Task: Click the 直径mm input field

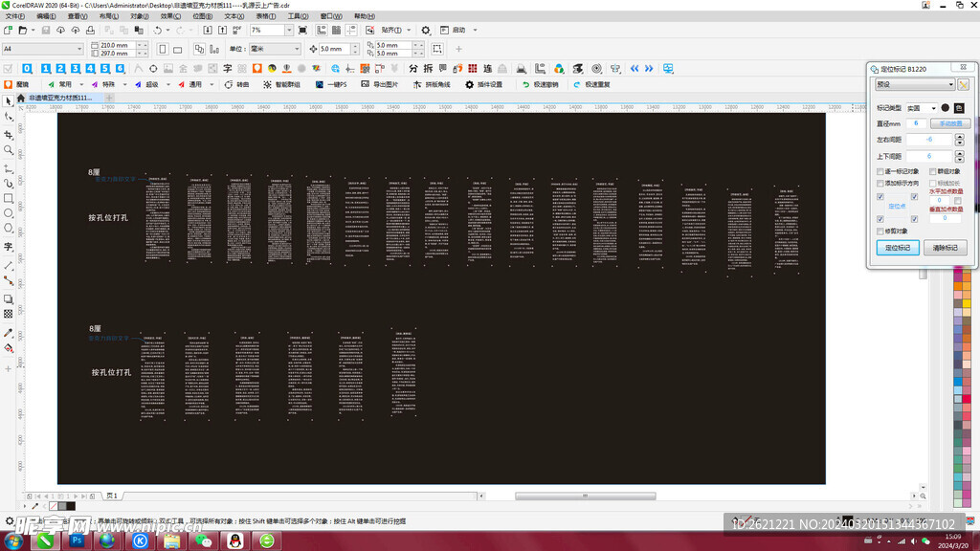Action: coord(915,123)
